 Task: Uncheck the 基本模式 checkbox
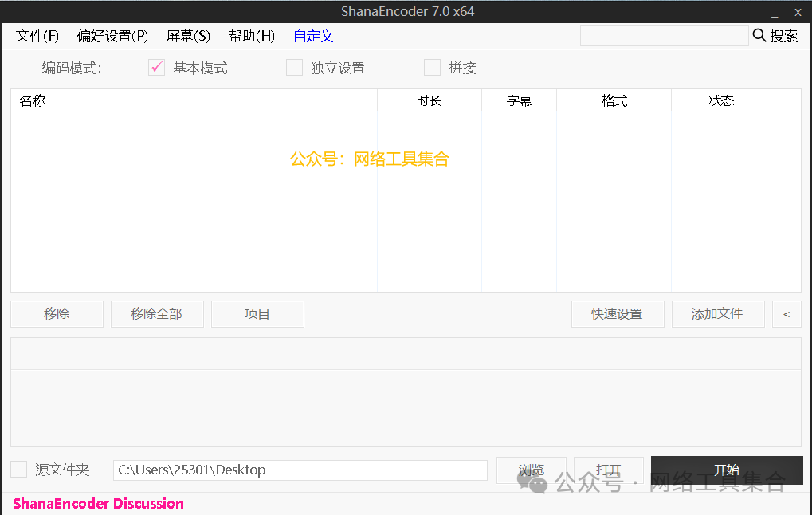click(156, 67)
